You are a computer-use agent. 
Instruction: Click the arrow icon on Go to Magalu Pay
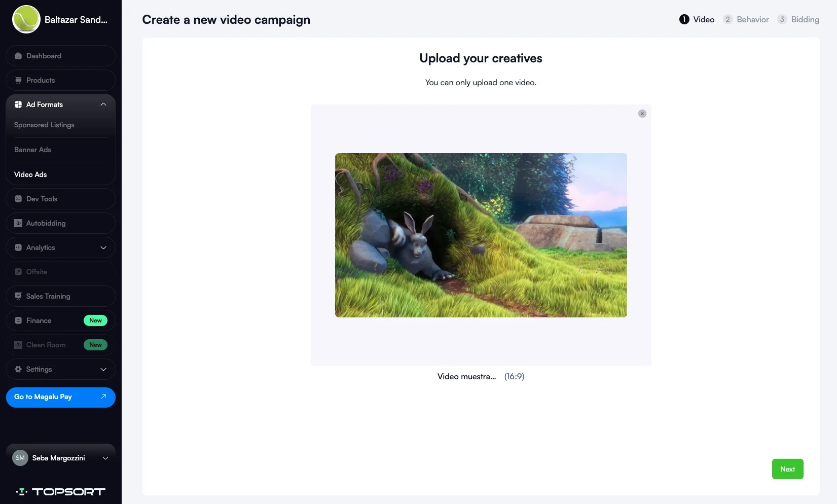point(103,397)
